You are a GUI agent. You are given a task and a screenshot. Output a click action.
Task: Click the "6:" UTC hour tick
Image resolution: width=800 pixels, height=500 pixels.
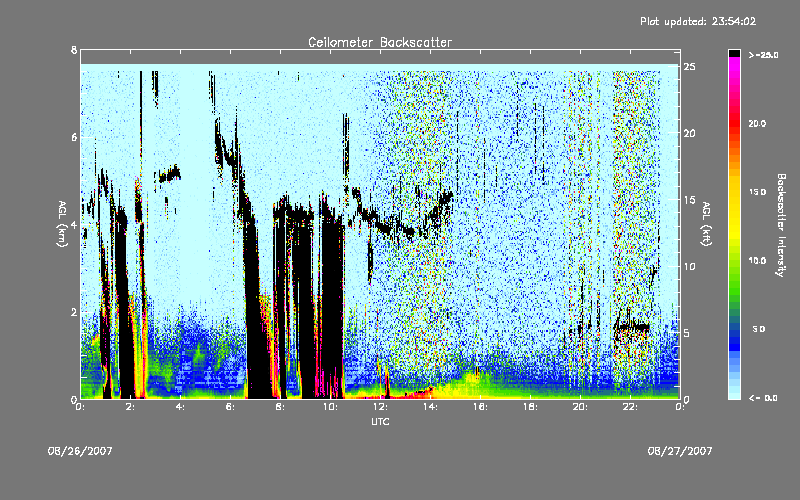click(230, 407)
